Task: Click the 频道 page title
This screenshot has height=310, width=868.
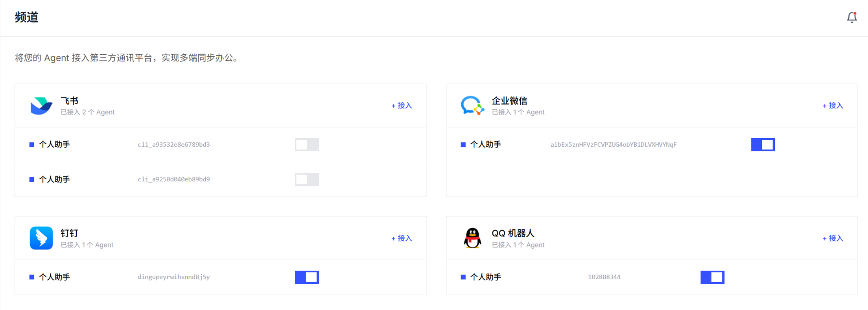Action: [26, 17]
